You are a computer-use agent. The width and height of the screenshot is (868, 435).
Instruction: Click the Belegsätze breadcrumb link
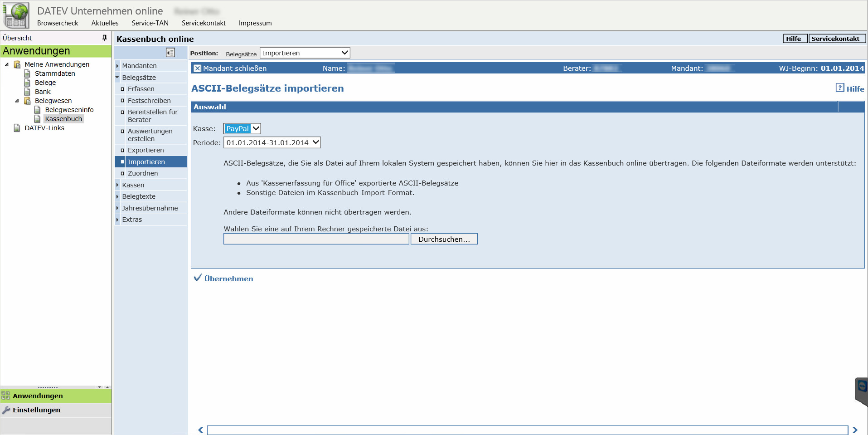pos(241,54)
